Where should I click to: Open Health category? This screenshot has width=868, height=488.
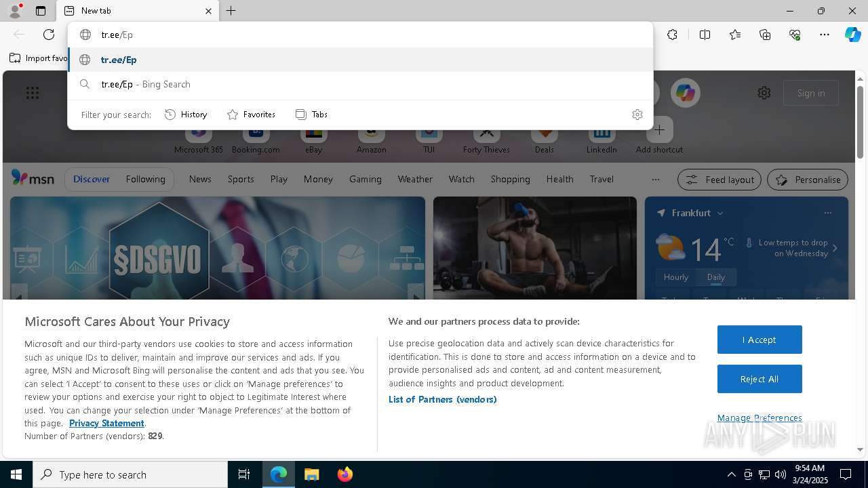pos(559,179)
